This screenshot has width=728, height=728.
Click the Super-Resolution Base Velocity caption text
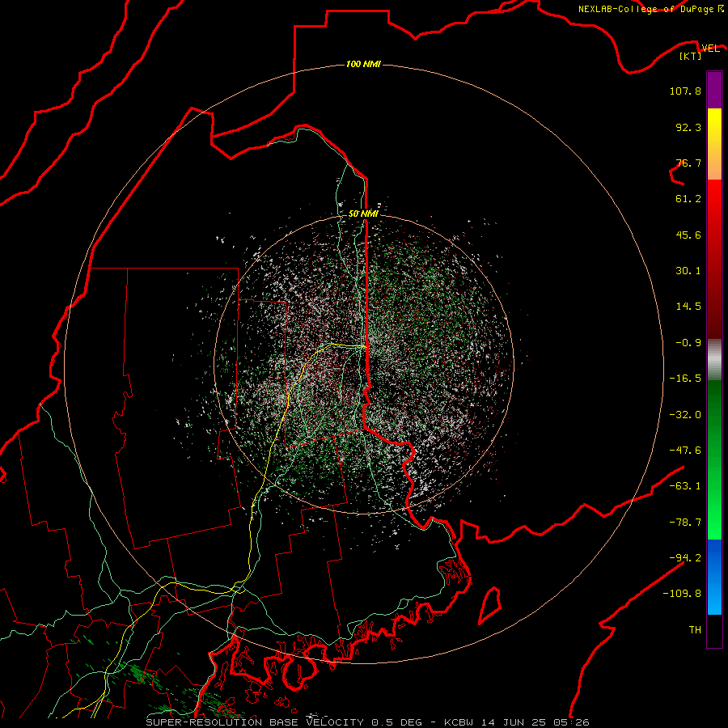coord(284,722)
